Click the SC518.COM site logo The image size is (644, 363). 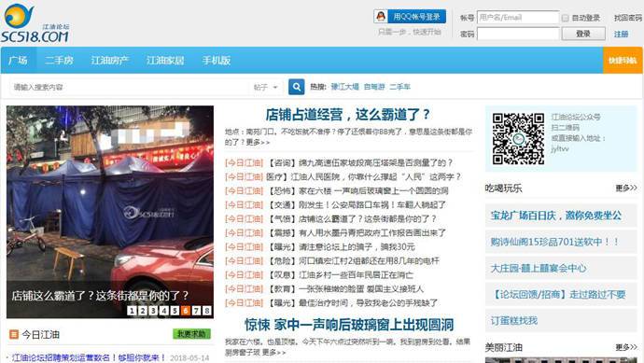[x=35, y=23]
